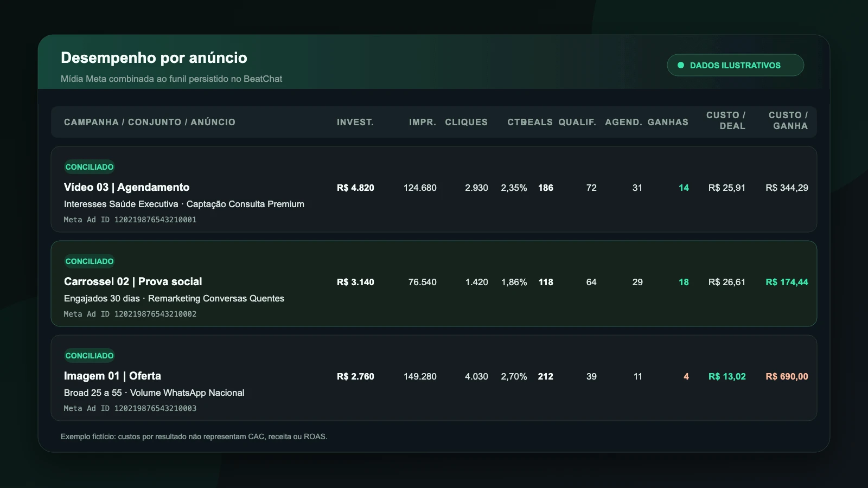Open the 'Imagem 01 | Oferta' ad title

(x=112, y=376)
